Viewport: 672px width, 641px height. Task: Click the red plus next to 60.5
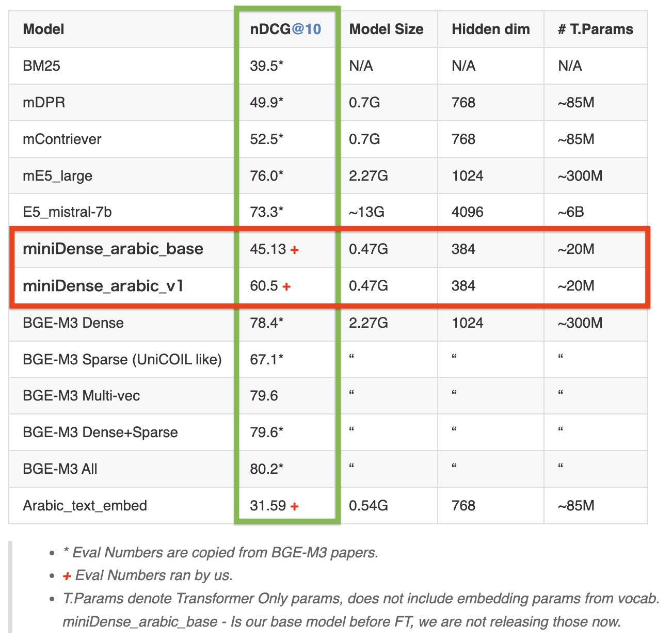tap(286, 286)
